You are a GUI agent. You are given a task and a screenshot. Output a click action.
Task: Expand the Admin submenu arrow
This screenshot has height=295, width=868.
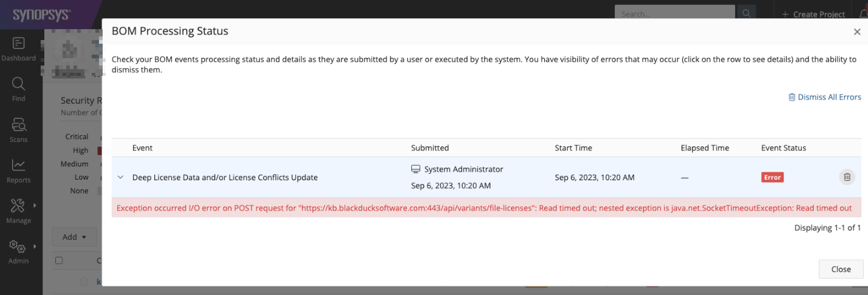pyautogui.click(x=35, y=246)
